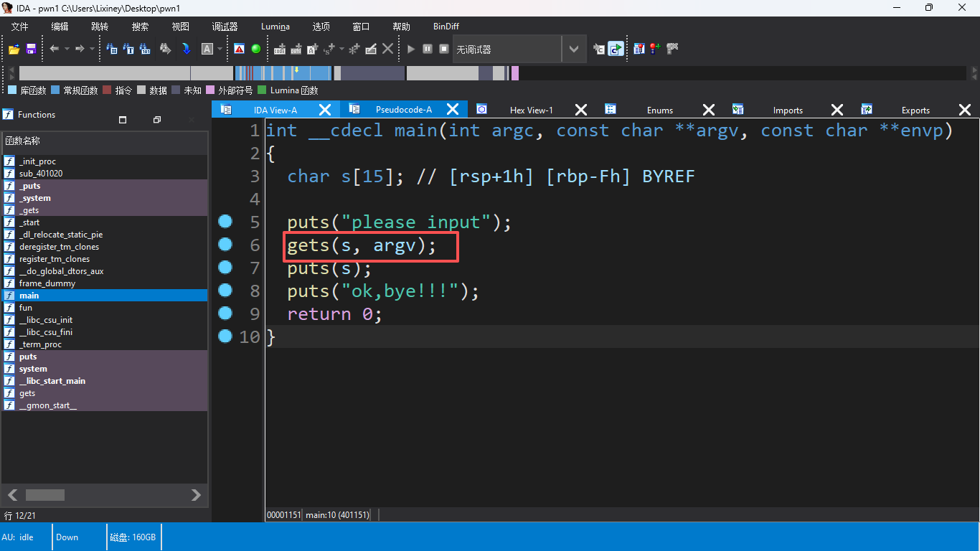Open the Lumina menu

[x=275, y=27]
